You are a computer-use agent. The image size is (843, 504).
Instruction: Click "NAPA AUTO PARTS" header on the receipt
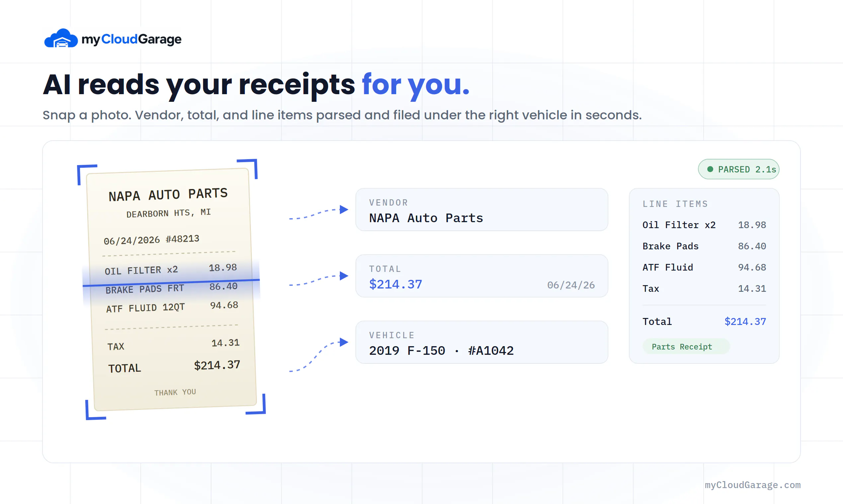coord(168,195)
